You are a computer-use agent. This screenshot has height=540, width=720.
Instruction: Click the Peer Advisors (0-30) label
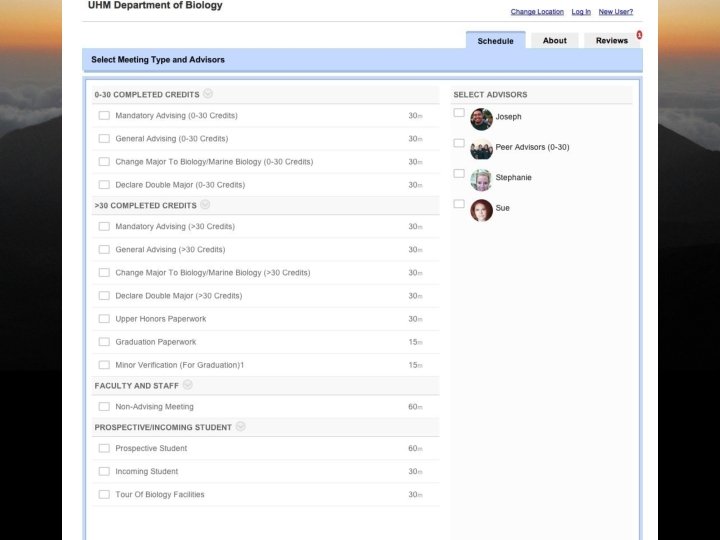pos(532,147)
